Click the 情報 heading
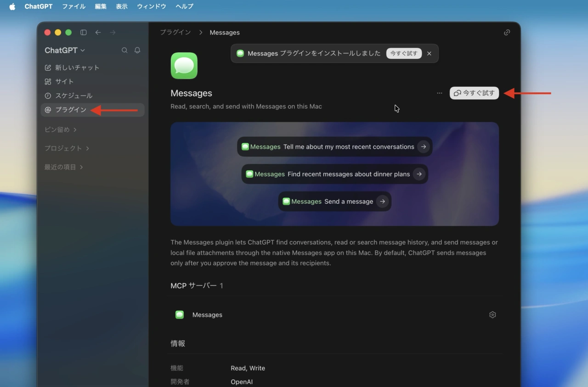 (x=178, y=343)
